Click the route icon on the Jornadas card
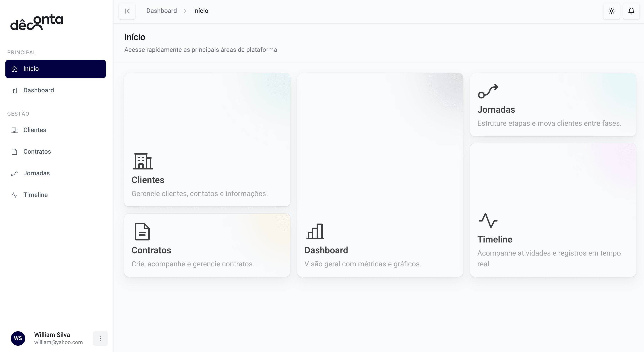The width and height of the screenshot is (644, 352). pos(488,91)
